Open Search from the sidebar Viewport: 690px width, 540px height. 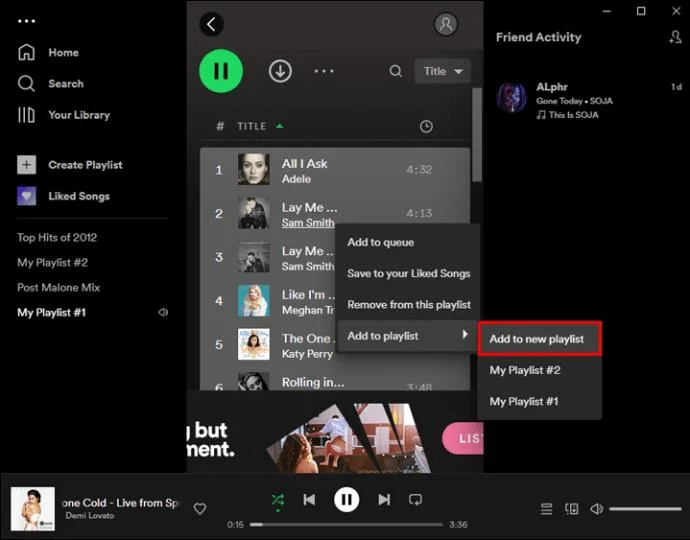point(51,84)
